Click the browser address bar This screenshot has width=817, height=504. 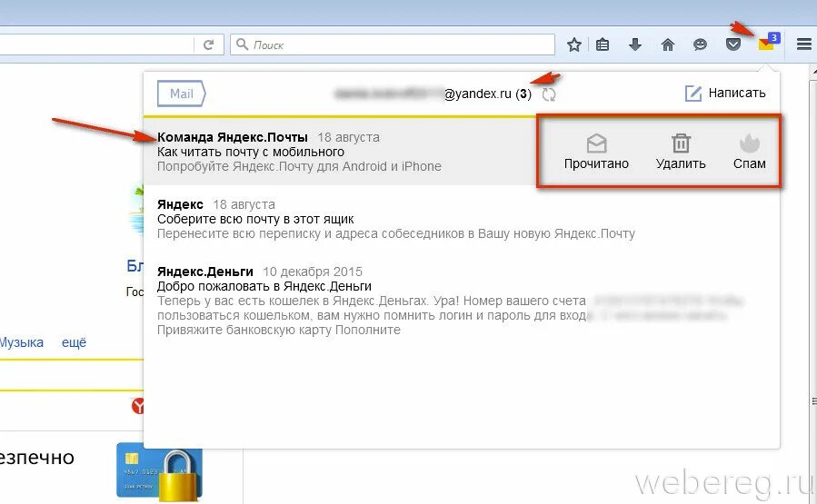tap(96, 44)
